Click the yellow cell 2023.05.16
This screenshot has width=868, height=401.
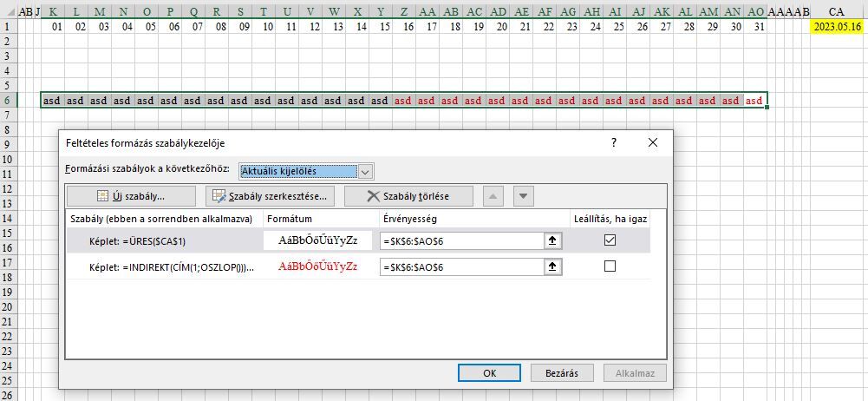pyautogui.click(x=837, y=27)
